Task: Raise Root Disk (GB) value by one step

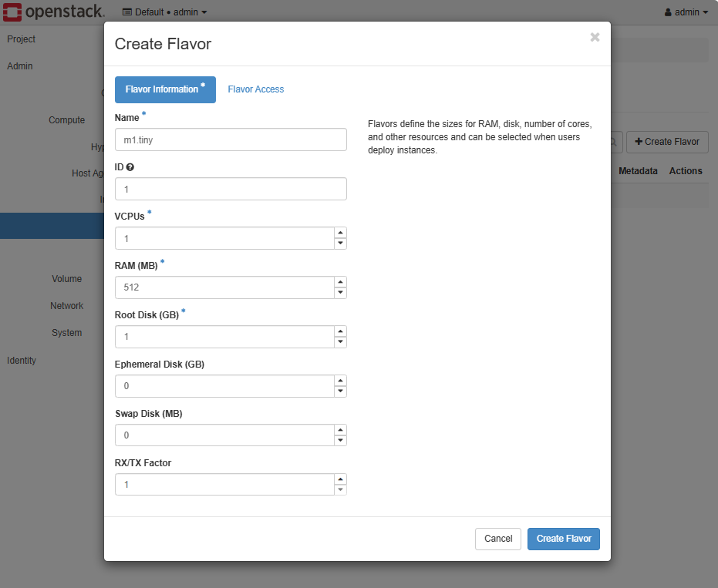Action: coord(340,331)
